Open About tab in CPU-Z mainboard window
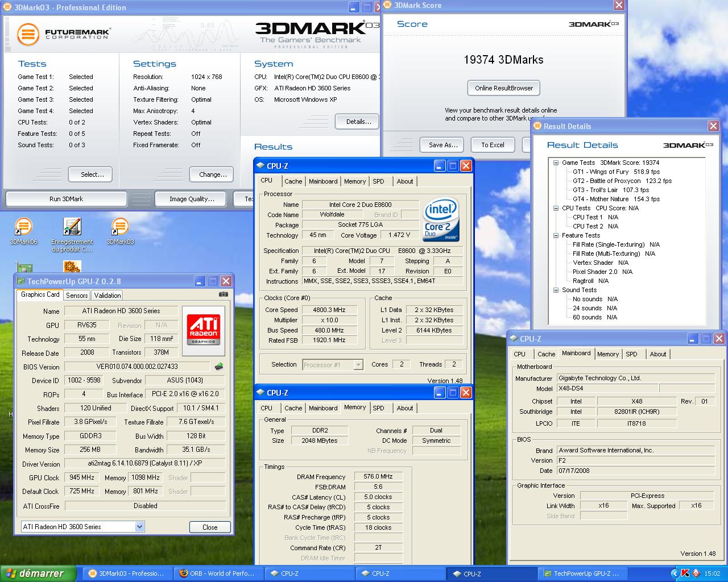The image size is (728, 582). tap(658, 354)
